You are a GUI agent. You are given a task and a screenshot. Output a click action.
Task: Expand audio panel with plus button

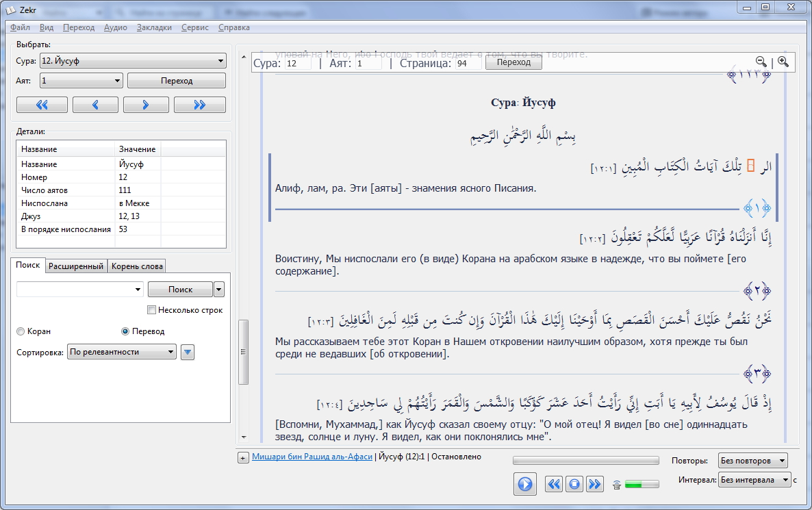pos(243,458)
